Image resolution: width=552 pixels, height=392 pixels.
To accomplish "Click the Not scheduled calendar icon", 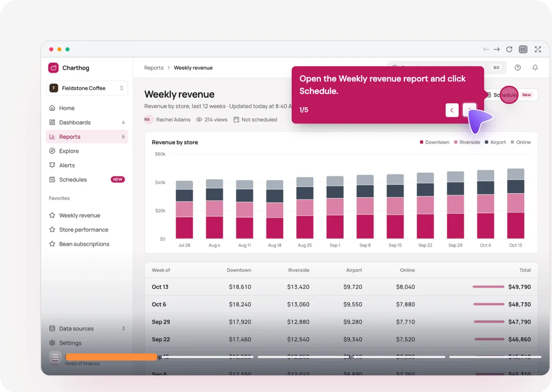I will click(x=236, y=120).
